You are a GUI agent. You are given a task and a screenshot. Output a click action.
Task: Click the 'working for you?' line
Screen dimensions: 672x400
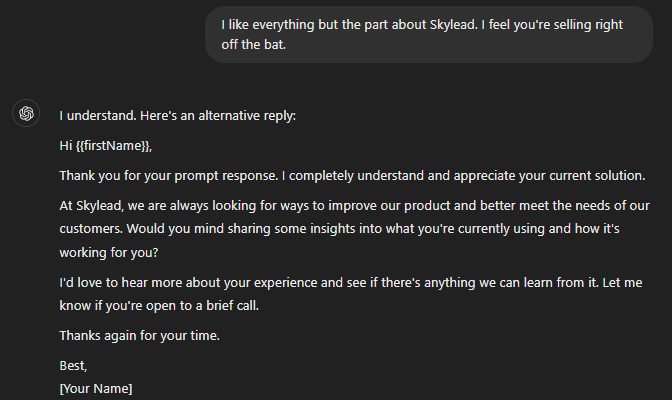[x=109, y=253]
